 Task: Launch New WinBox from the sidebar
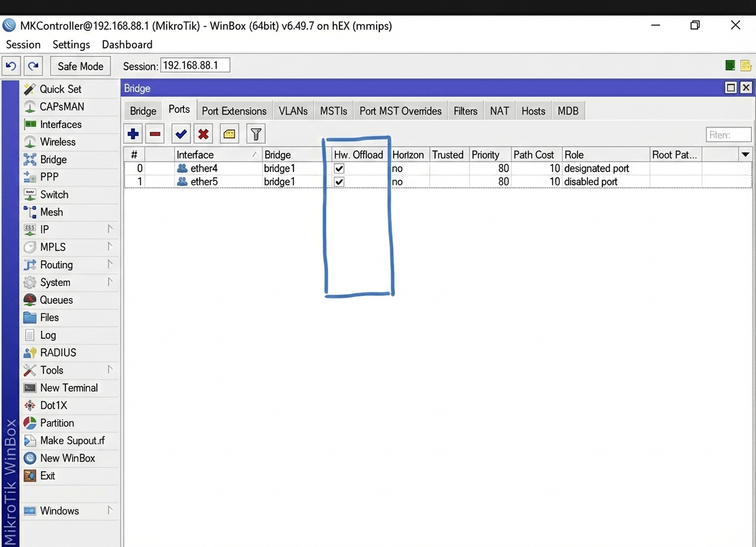coord(67,458)
